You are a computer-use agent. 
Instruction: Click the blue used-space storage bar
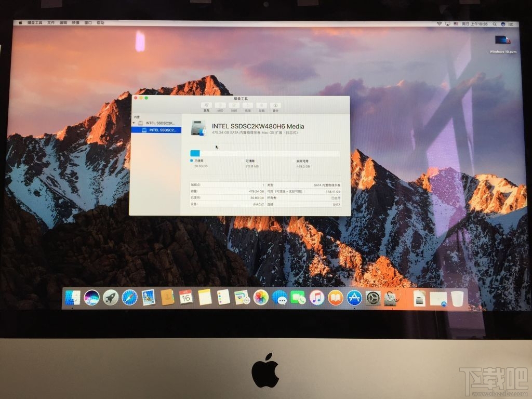195,153
